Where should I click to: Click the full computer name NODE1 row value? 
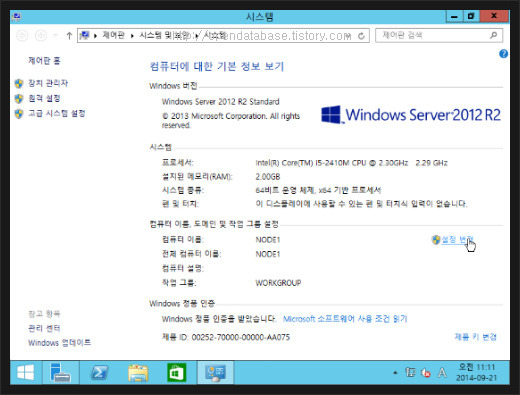268,254
